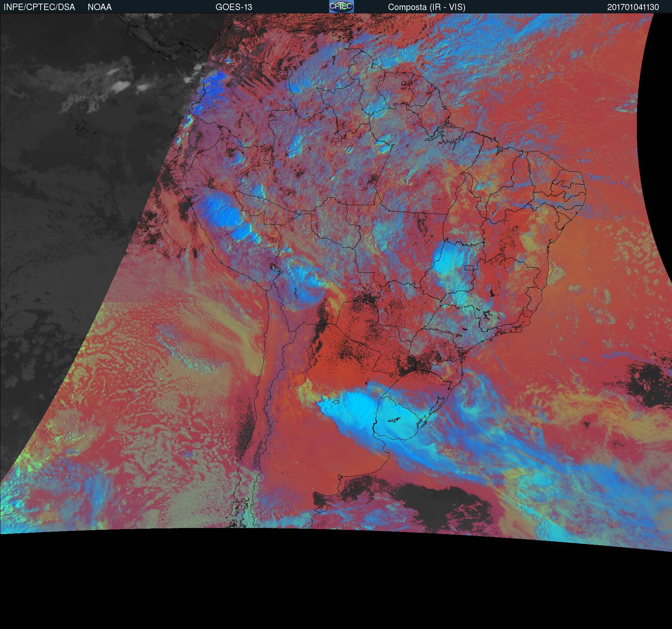Image resolution: width=672 pixels, height=629 pixels.
Task: Click the GOES-13 satellite label
Action: tap(234, 7)
